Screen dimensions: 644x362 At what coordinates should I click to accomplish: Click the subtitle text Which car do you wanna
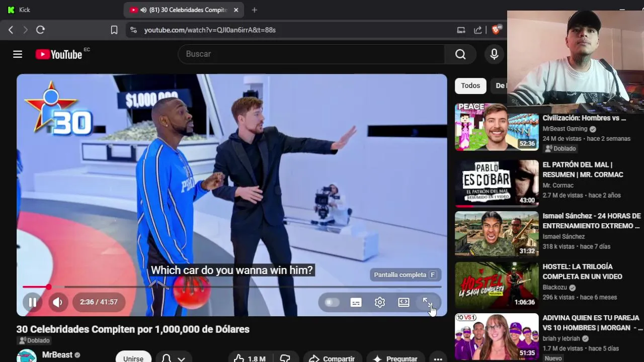[x=232, y=270]
